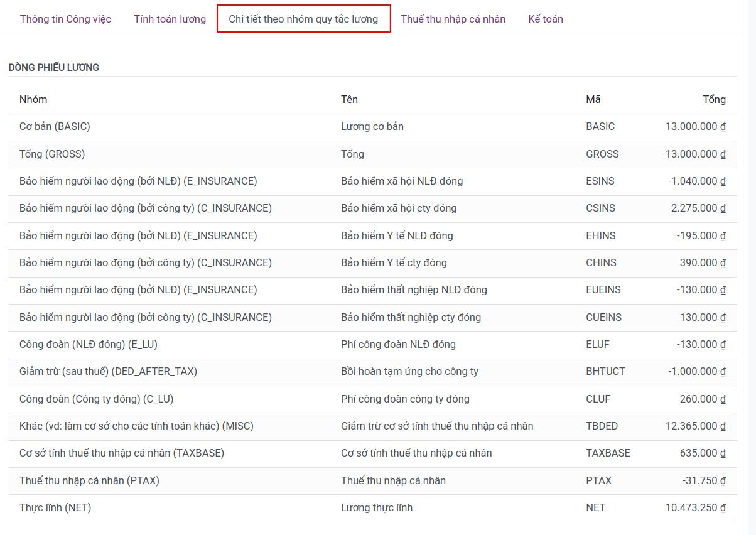Select the Chi tiết theo nhóm quy tắc lương tab
This screenshot has height=535, width=756.
pyautogui.click(x=304, y=19)
